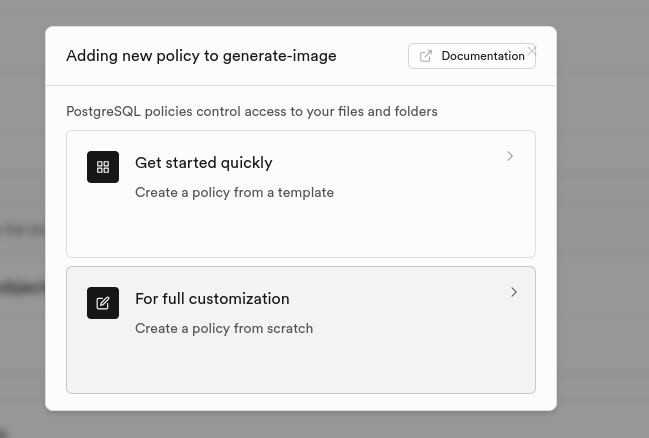Viewport: 649px width, 438px height.
Task: Click the blurred text behind dialog's left edge
Action: click(x=20, y=287)
